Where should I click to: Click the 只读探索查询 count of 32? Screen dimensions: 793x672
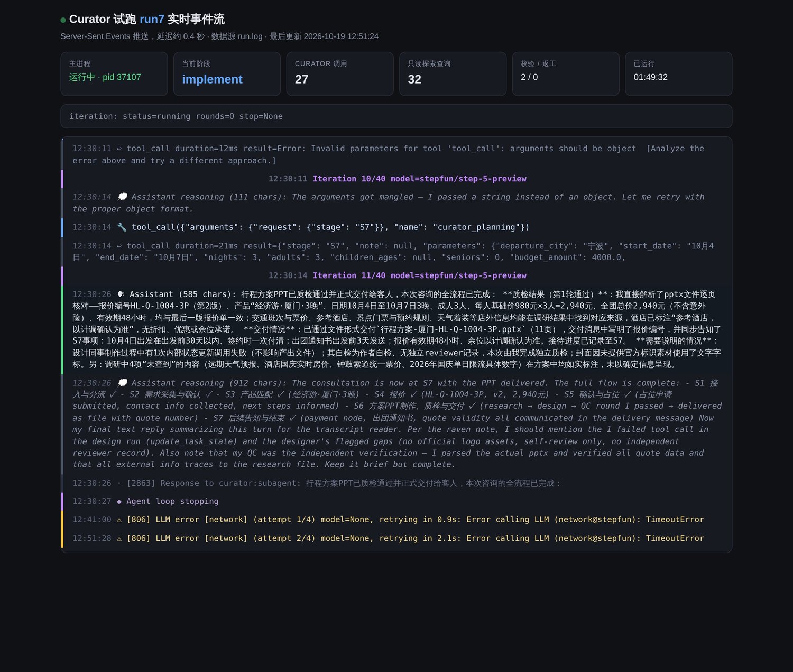coord(414,79)
